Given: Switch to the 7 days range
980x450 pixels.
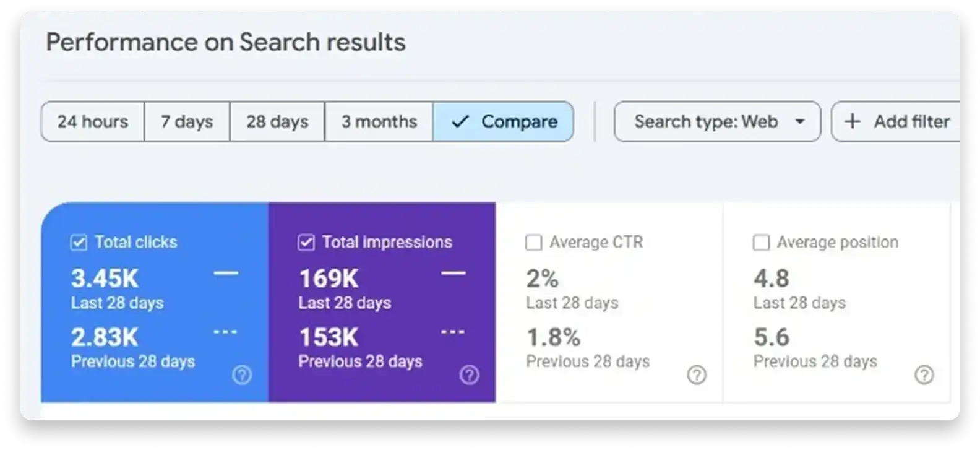Looking at the screenshot, I should 187,121.
